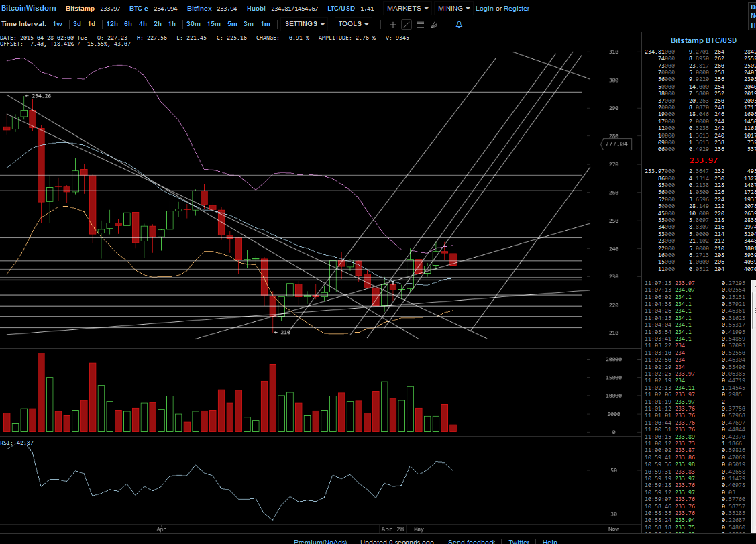Set time interval to 12h
The image size is (756, 544).
point(112,24)
